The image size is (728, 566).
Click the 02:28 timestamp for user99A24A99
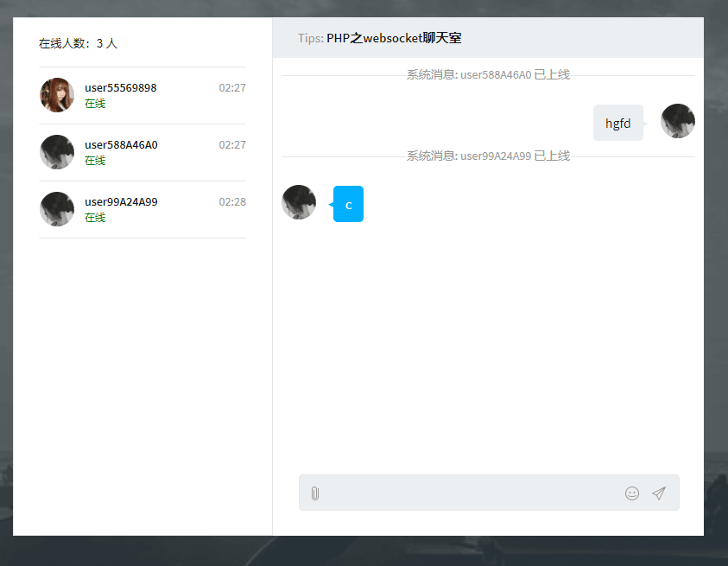(x=231, y=201)
